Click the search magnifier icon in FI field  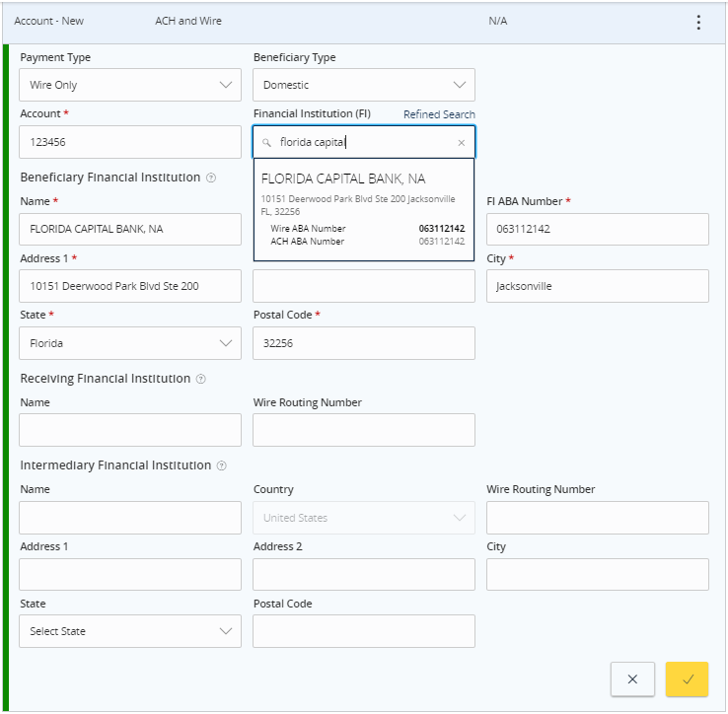click(266, 143)
